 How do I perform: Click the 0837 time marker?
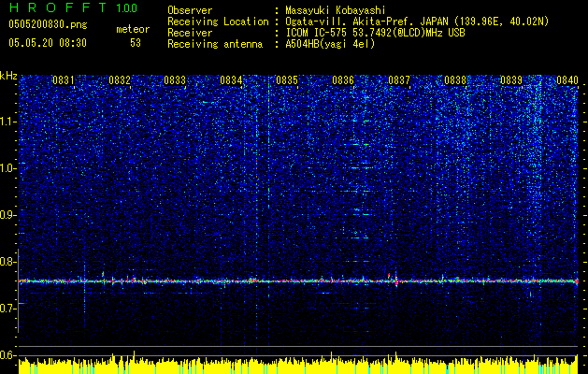[x=399, y=79]
